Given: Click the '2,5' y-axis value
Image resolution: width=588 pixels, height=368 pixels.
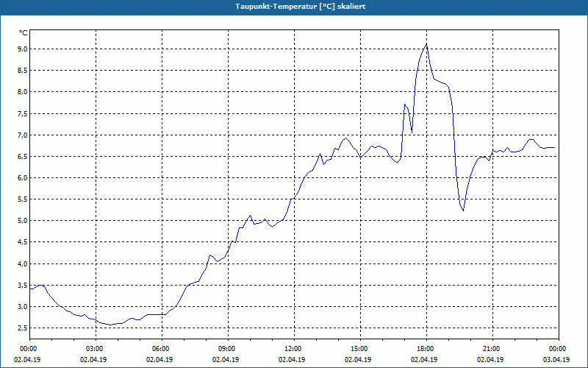Looking at the screenshot, I should (22, 328).
